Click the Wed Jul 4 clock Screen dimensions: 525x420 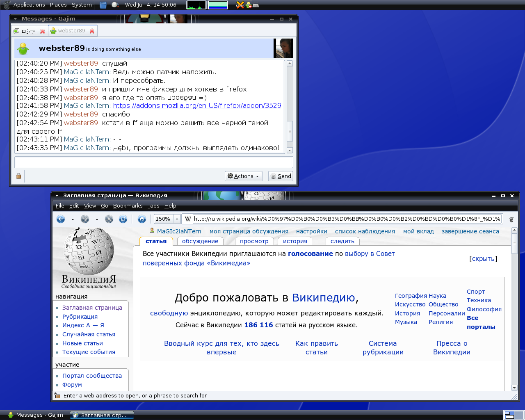[x=151, y=5]
